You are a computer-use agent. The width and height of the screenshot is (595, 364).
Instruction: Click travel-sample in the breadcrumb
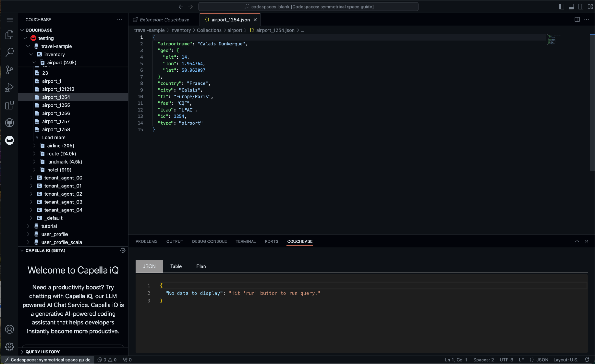149,30
